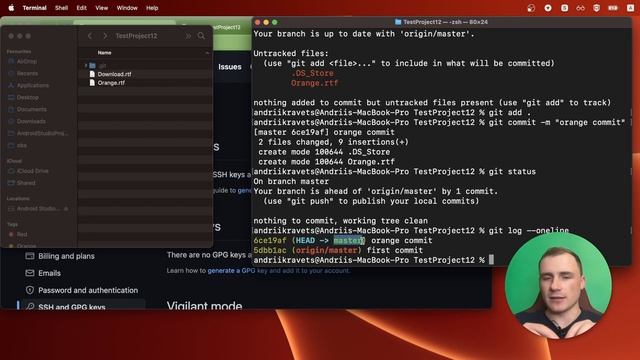Open iCloud Drive in Finder sidebar
640x360 pixels.
[33, 171]
